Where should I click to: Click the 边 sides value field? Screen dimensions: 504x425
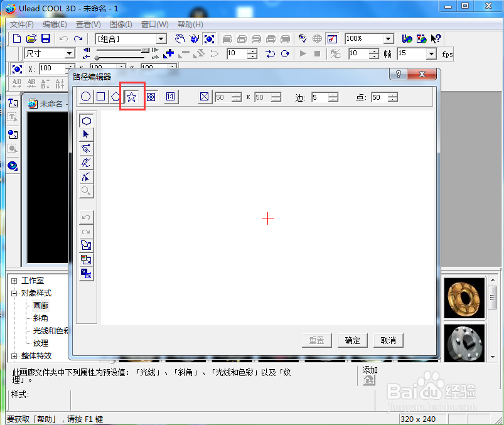click(x=319, y=97)
